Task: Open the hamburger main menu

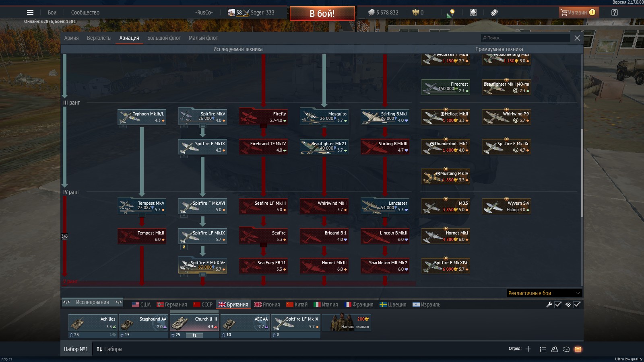Action: [30, 12]
